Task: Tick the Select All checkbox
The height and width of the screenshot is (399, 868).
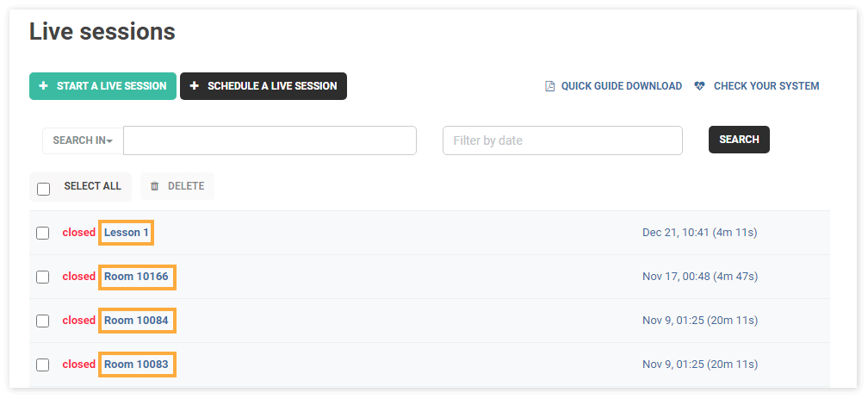Action: pos(43,189)
